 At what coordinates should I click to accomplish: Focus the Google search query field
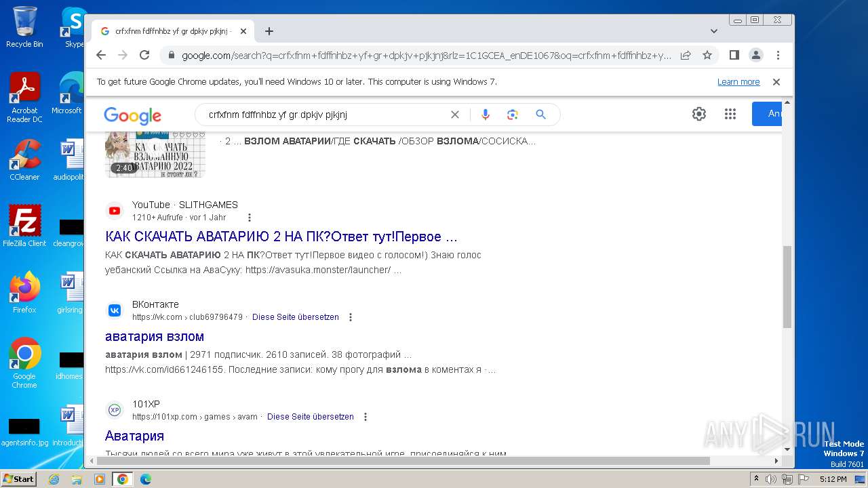tap(325, 115)
